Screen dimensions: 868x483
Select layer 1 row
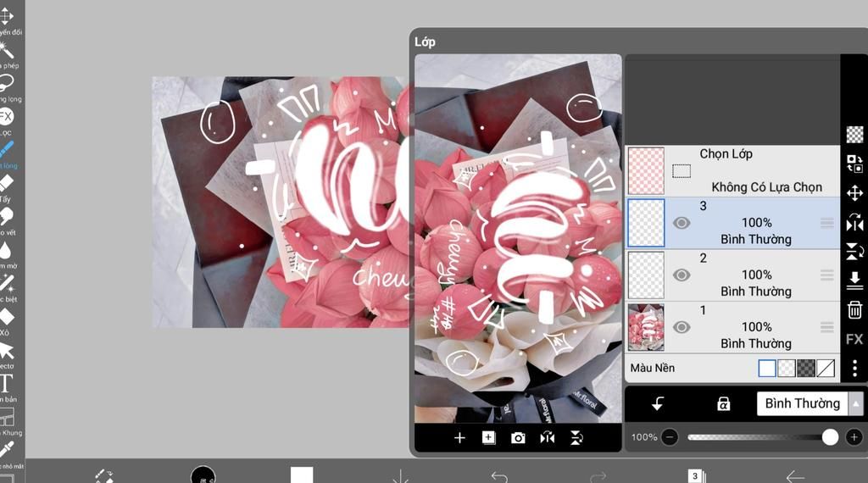tap(733, 327)
